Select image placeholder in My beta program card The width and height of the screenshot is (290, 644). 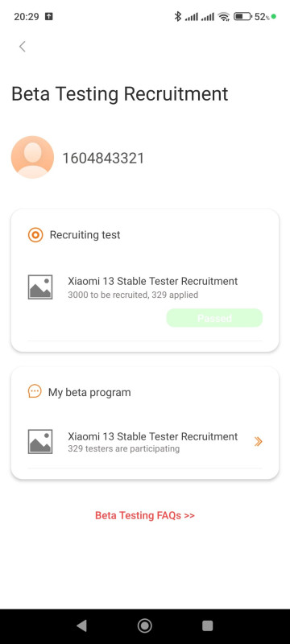[x=40, y=441]
